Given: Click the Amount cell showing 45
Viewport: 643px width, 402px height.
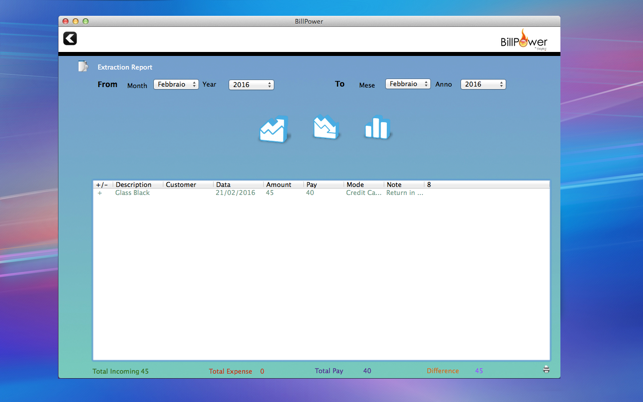Looking at the screenshot, I should (269, 193).
